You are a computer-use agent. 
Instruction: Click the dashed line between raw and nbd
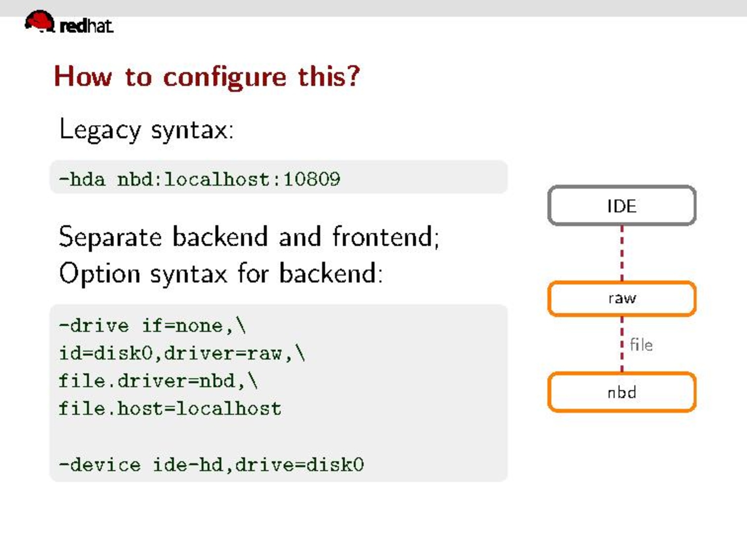(x=622, y=345)
